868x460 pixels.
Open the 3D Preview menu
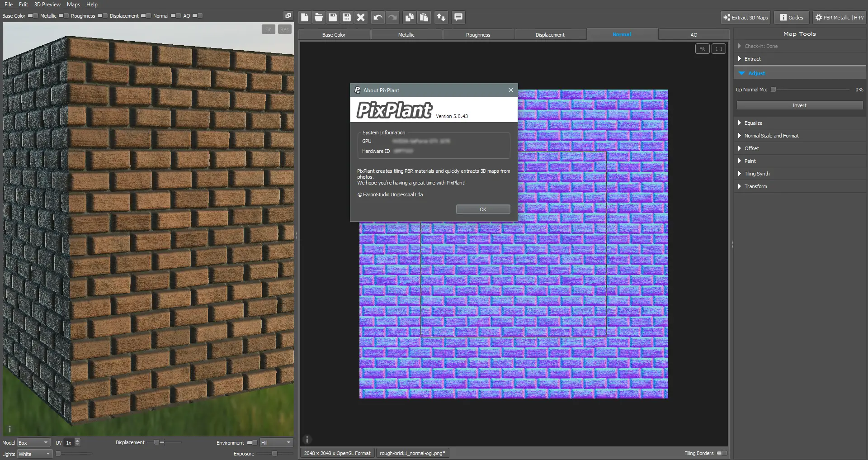click(x=47, y=5)
